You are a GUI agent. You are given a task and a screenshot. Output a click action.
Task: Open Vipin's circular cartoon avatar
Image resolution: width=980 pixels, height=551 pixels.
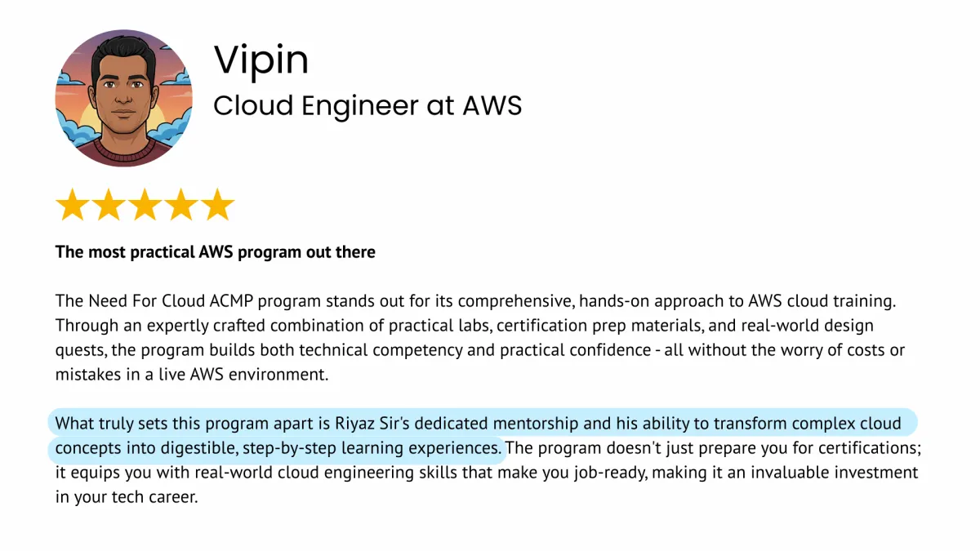point(124,98)
